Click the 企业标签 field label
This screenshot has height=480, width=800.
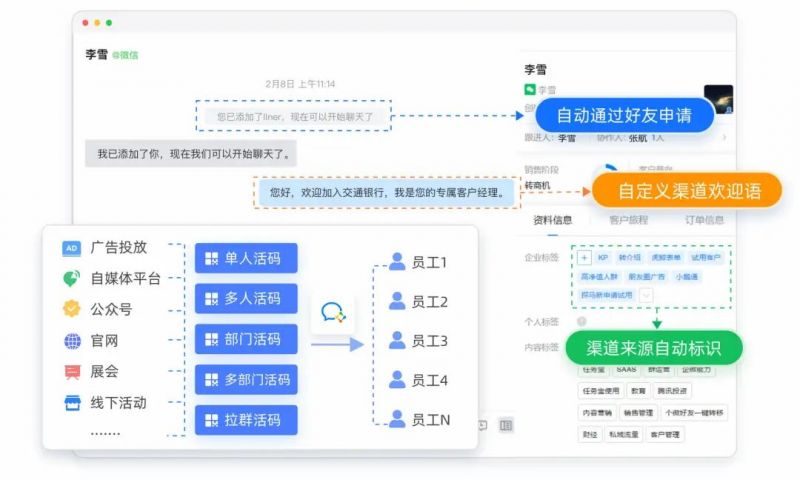coord(541,258)
